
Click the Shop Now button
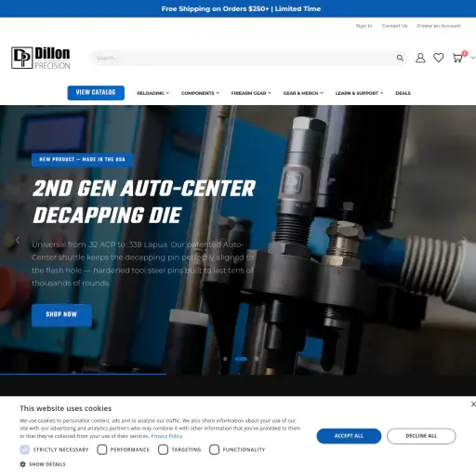coord(61,314)
